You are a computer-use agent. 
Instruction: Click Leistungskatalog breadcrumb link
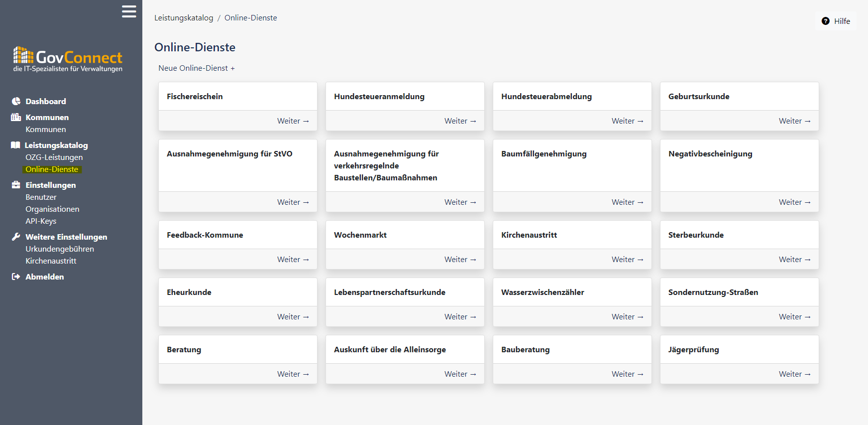[x=184, y=17]
